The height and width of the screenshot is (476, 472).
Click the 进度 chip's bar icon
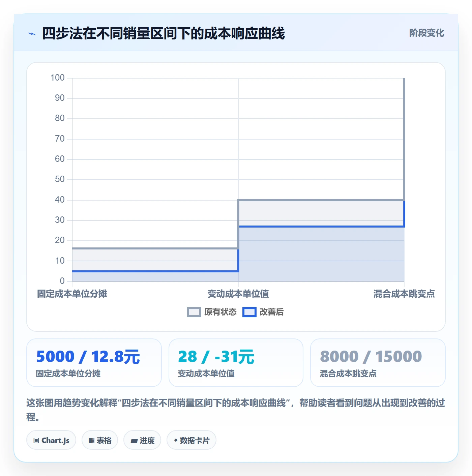pyautogui.click(x=134, y=441)
